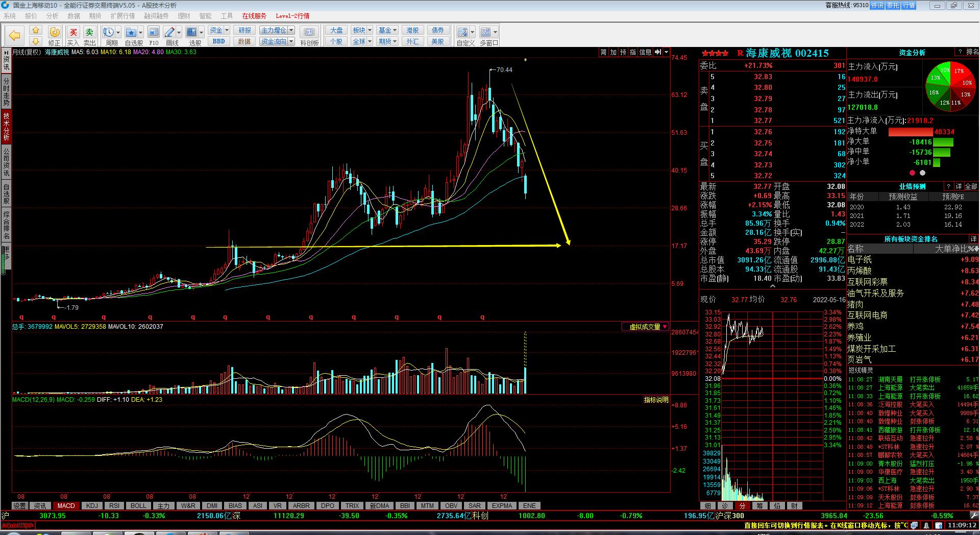The width and height of the screenshot is (980, 535).
Task: Select the 分时走势 side tab
Action: click(x=6, y=92)
